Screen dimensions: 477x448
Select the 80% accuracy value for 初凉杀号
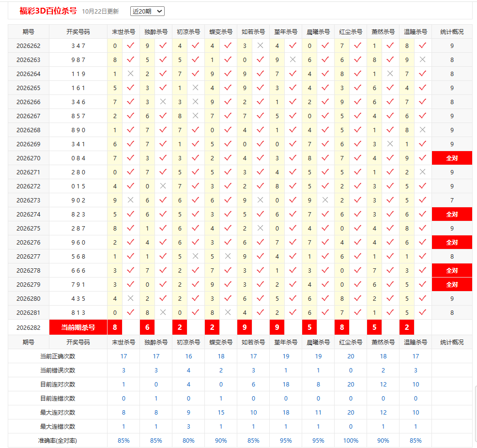(188, 440)
